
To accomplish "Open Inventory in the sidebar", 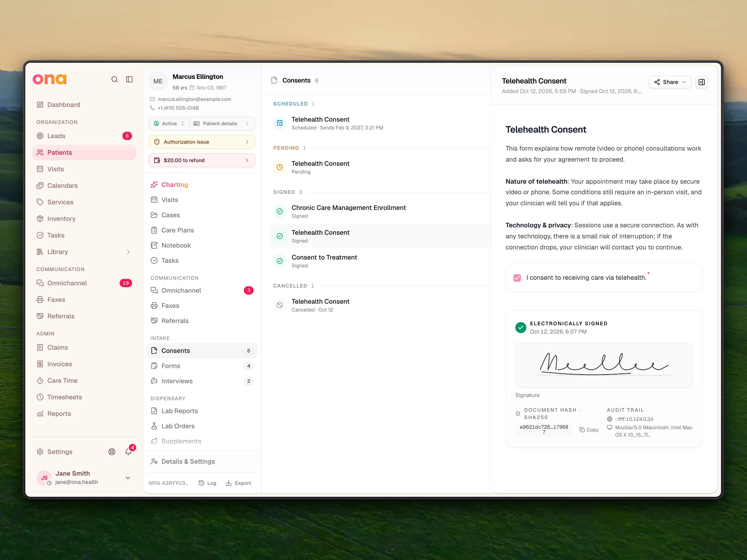I will [x=84, y=219].
